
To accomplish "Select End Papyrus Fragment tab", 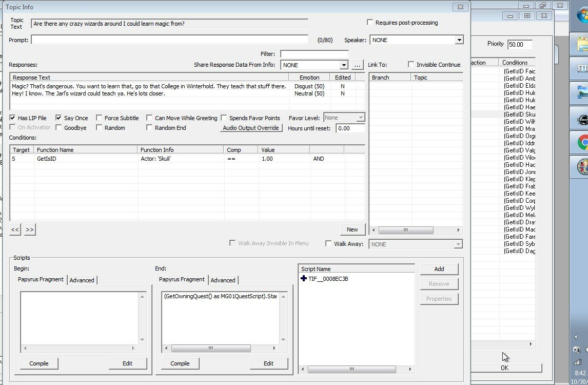I will (x=182, y=280).
